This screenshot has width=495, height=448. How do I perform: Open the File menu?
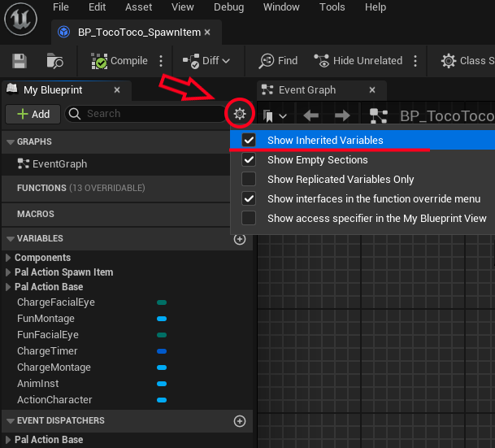click(x=61, y=7)
